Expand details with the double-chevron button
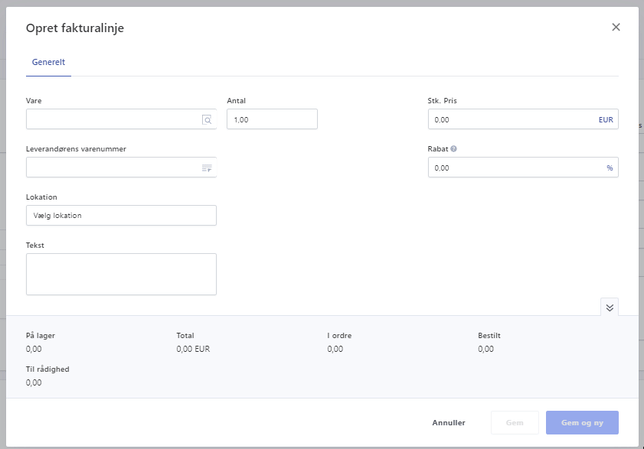644x449 pixels. click(x=609, y=306)
